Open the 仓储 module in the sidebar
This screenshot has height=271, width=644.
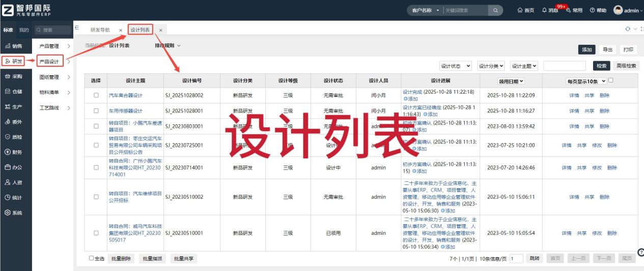[14, 92]
